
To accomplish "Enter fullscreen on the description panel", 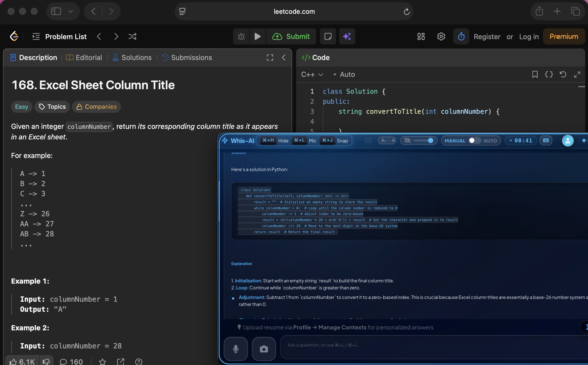I will 270,58.
